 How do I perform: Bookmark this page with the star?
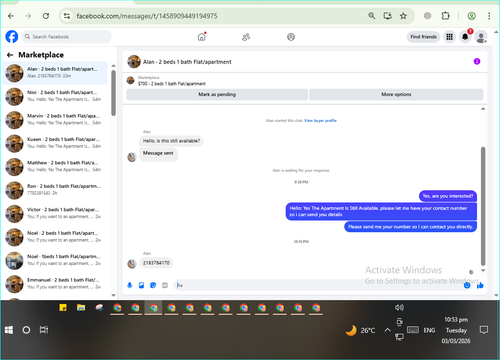click(x=403, y=16)
